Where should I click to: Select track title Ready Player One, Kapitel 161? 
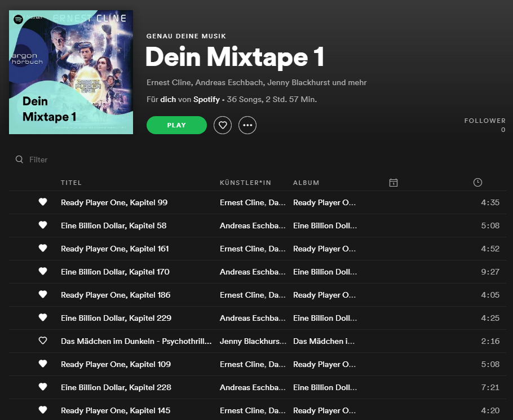[x=115, y=249]
